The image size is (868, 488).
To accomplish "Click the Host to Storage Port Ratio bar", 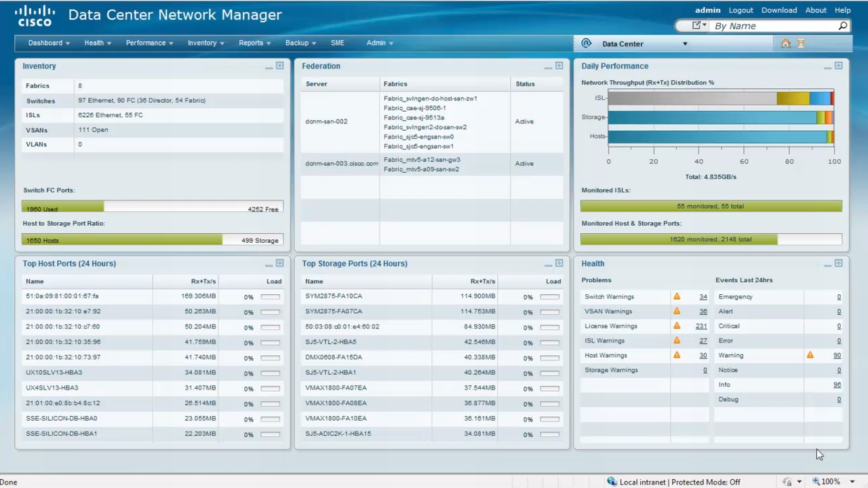I will click(x=153, y=239).
